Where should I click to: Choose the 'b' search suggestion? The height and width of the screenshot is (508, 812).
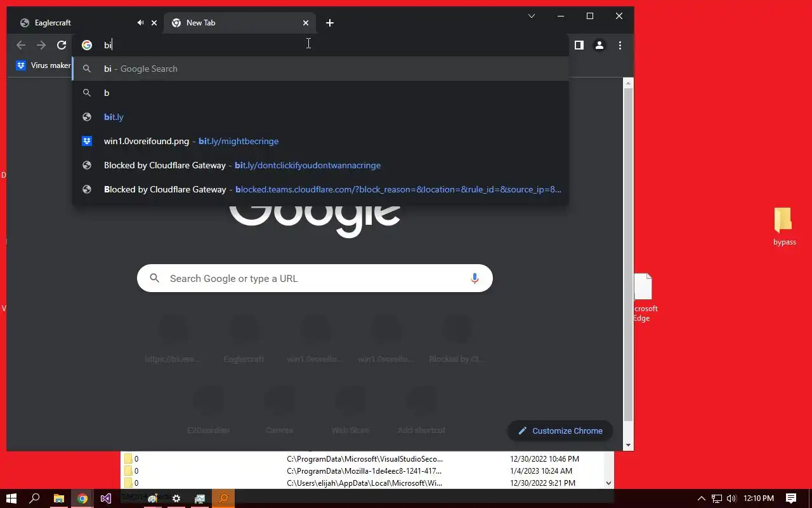320,93
